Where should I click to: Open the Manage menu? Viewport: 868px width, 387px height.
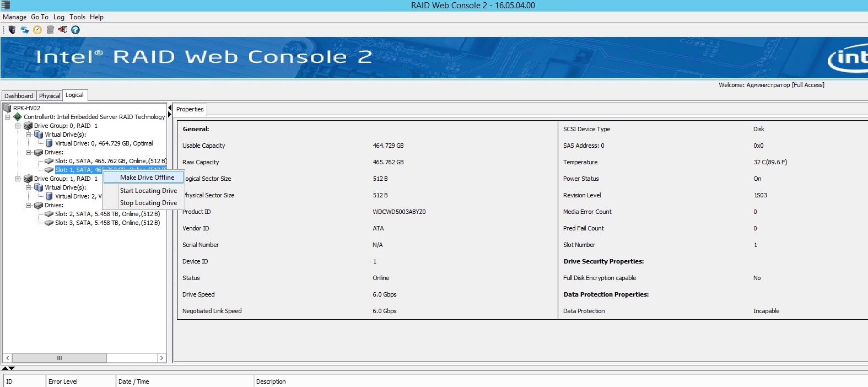click(x=15, y=17)
